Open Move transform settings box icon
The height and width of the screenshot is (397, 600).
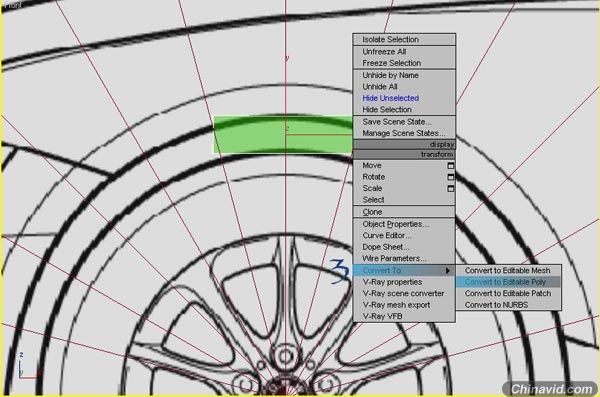(450, 166)
